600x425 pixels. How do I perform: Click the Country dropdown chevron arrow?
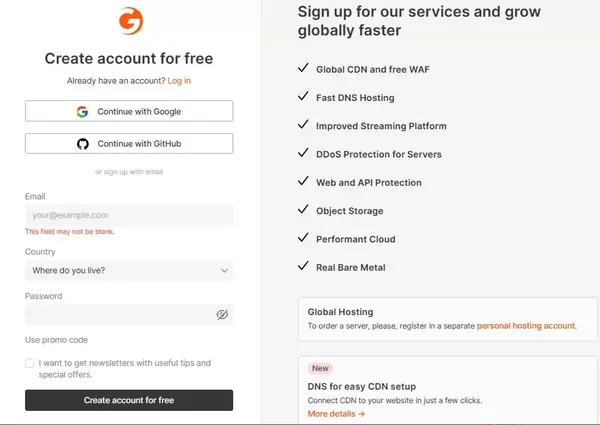[x=224, y=270]
